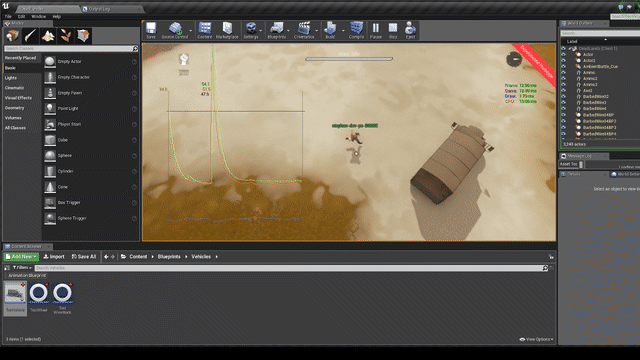Select the Geometry Editing mode icon

click(83, 36)
